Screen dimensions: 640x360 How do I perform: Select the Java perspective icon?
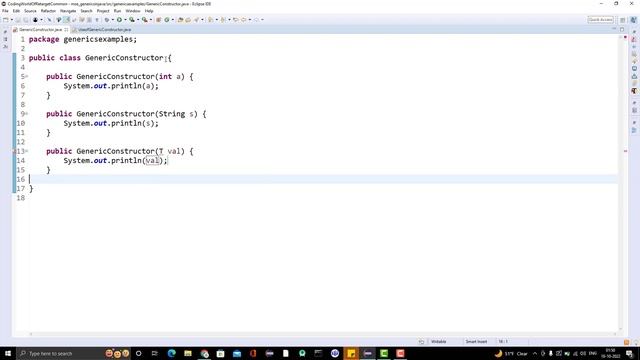(x=633, y=20)
